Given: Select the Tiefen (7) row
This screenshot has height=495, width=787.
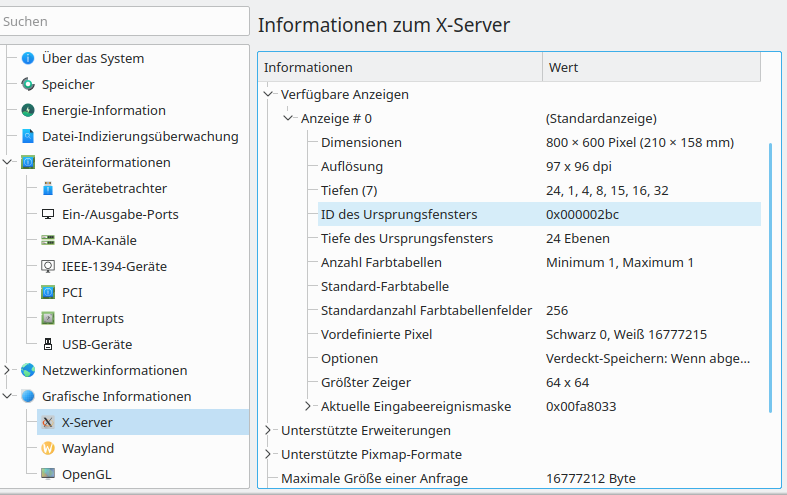Looking at the screenshot, I should pos(540,190).
